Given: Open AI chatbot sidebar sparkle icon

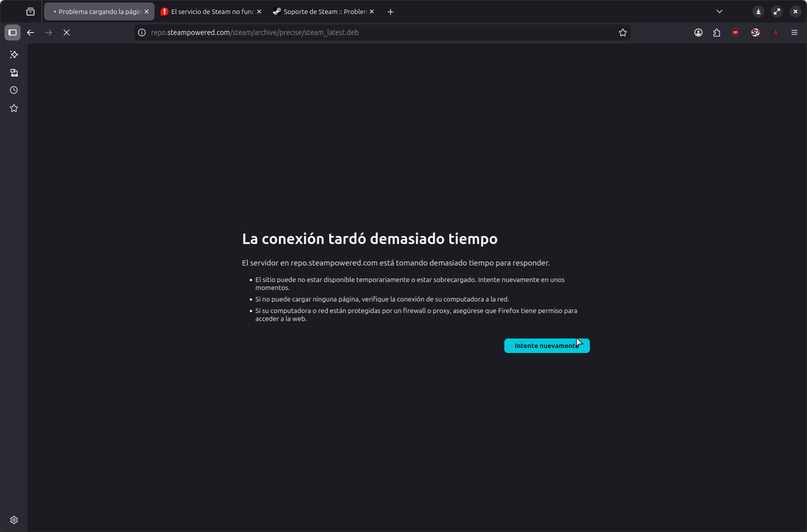Looking at the screenshot, I should tap(14, 54).
